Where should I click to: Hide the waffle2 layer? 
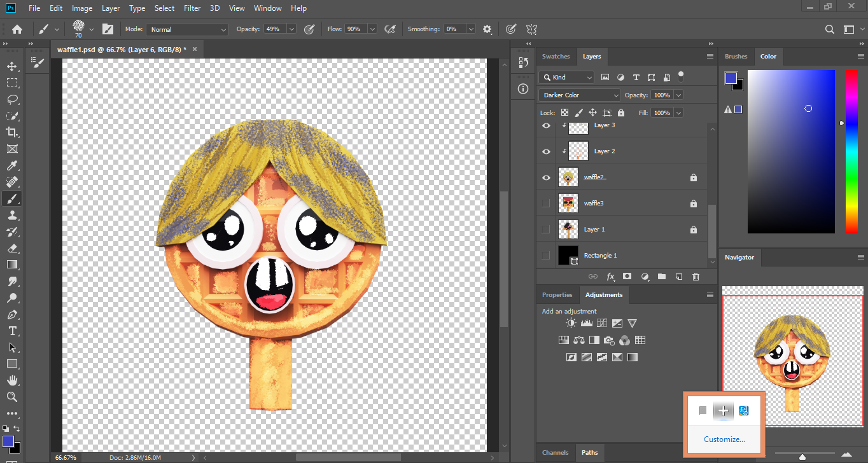click(x=545, y=177)
